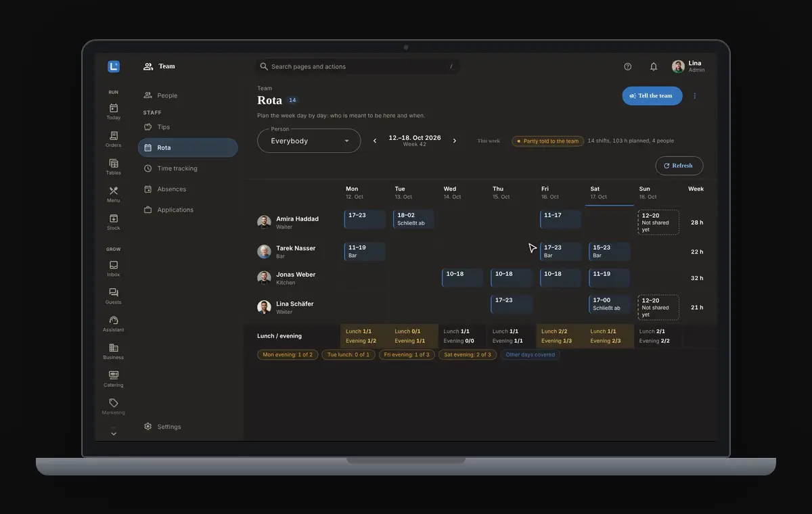
Task: Open Amira Haddad's Sunday unshared 12–20 shift
Action: pyautogui.click(x=658, y=223)
